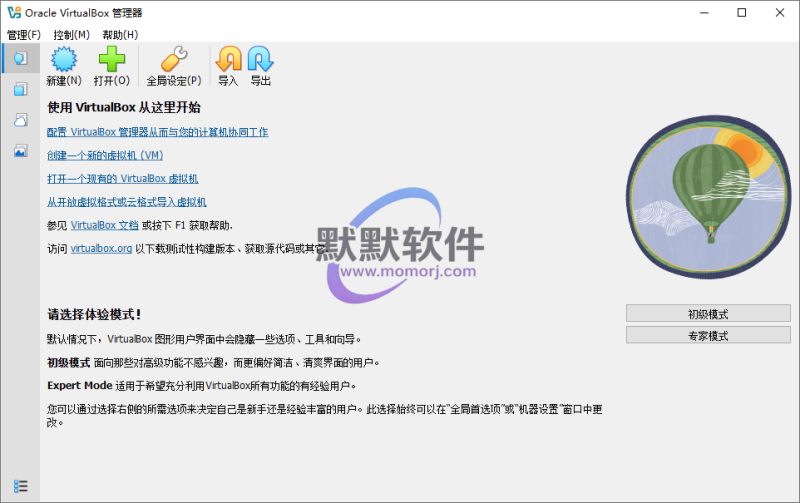Viewport: 800px width, 503px height.
Task: Select the Machines sidebar icon
Action: (x=20, y=89)
